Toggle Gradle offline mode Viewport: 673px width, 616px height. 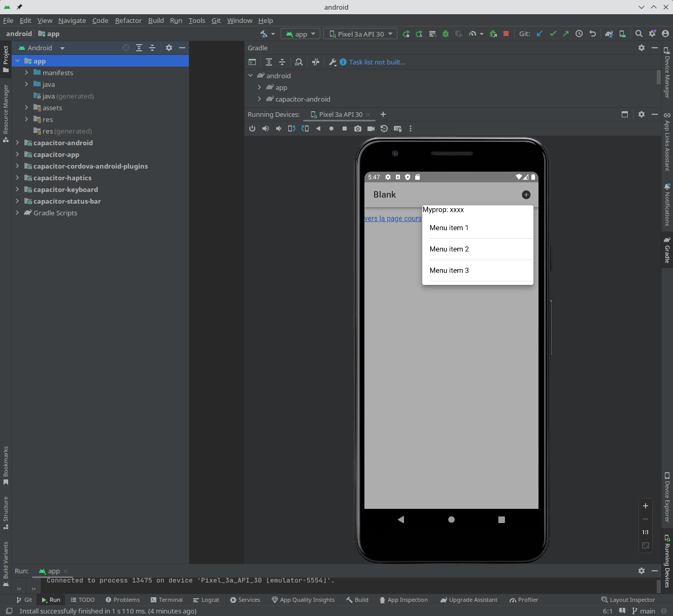(316, 62)
